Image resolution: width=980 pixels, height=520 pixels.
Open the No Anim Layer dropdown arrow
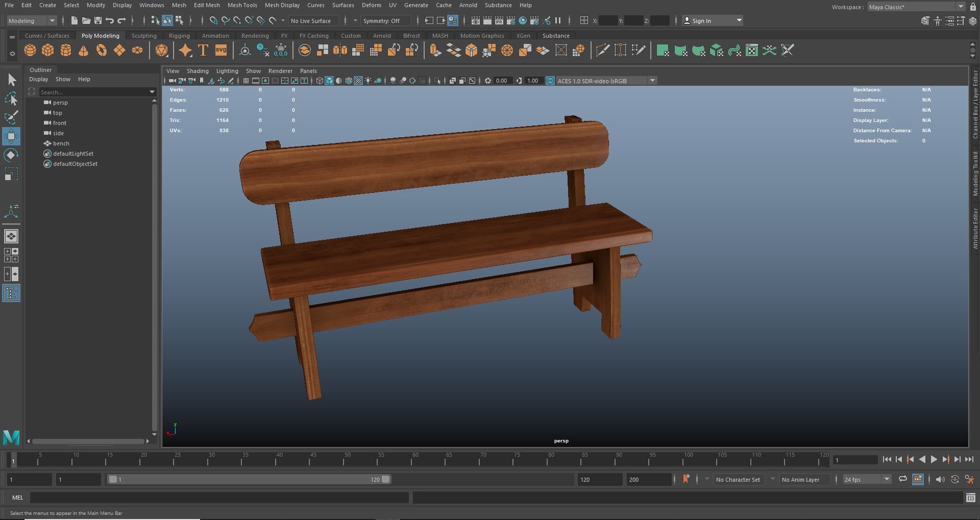click(773, 479)
